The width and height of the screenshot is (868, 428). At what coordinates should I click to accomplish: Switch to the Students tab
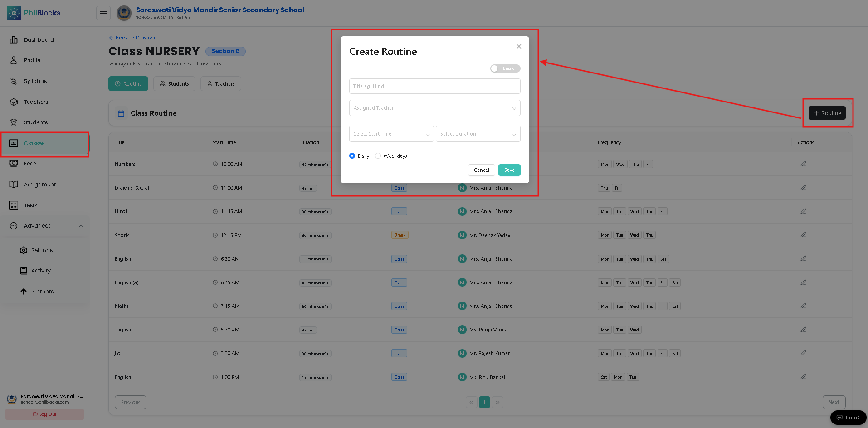(x=174, y=84)
